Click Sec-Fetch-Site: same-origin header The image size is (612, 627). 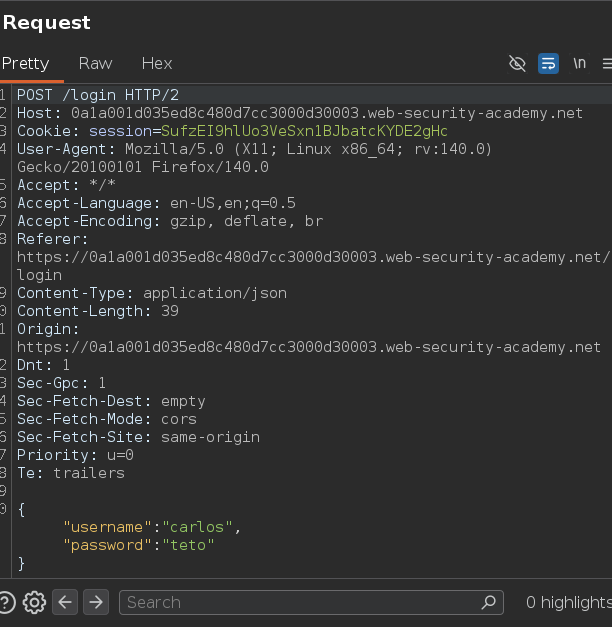tap(138, 437)
